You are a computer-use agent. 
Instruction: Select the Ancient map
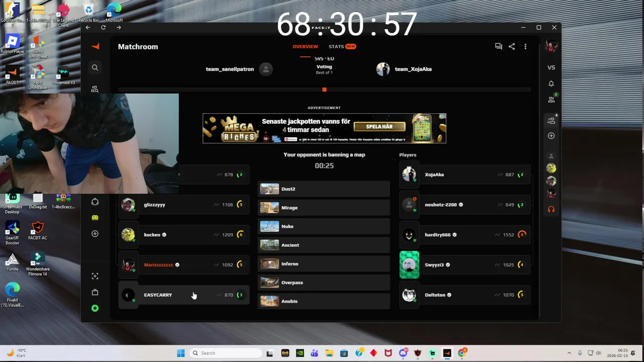point(324,245)
